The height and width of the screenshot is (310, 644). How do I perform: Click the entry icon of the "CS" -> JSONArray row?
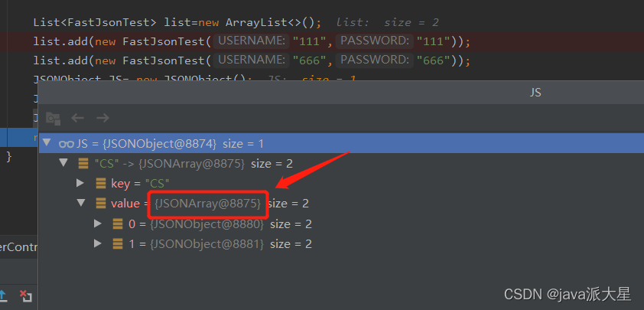pyautogui.click(x=83, y=164)
